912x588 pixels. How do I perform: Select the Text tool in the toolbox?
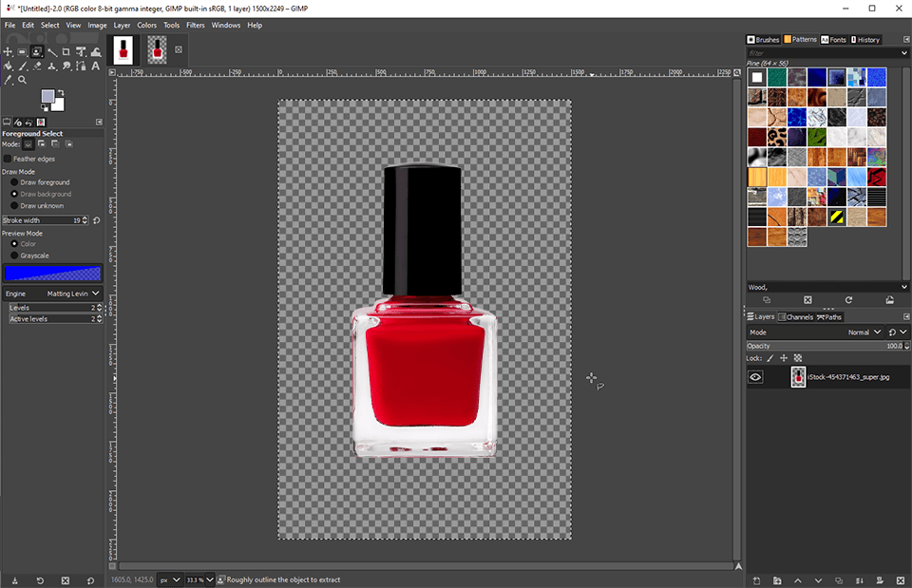tap(96, 66)
